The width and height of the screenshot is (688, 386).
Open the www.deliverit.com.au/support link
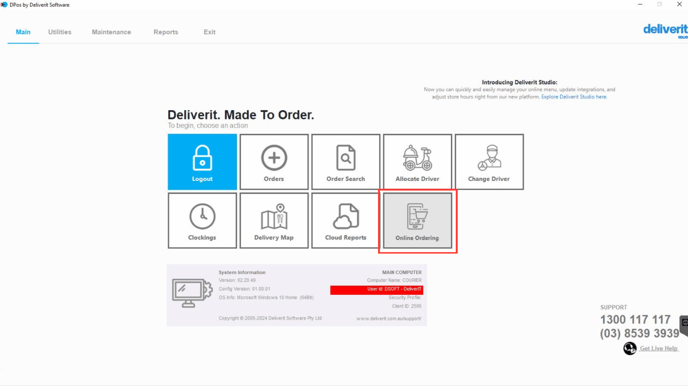[x=389, y=318]
